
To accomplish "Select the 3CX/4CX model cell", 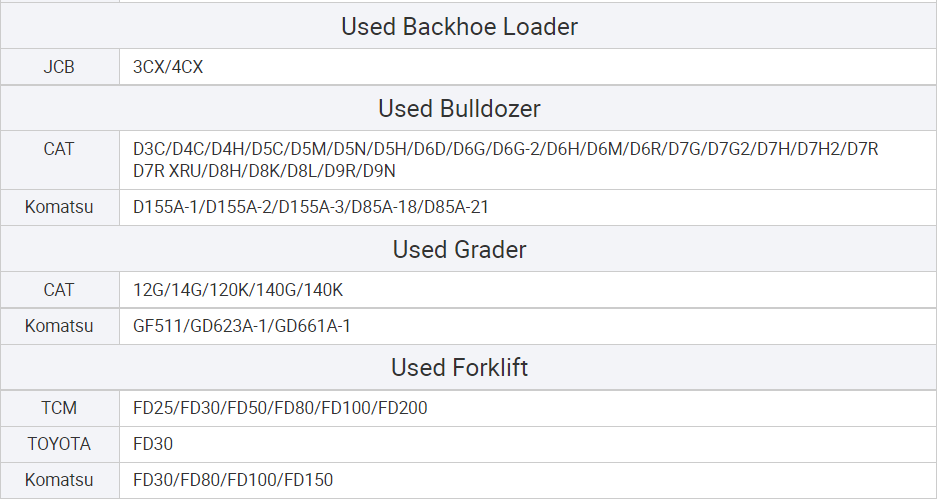I will (168, 68).
